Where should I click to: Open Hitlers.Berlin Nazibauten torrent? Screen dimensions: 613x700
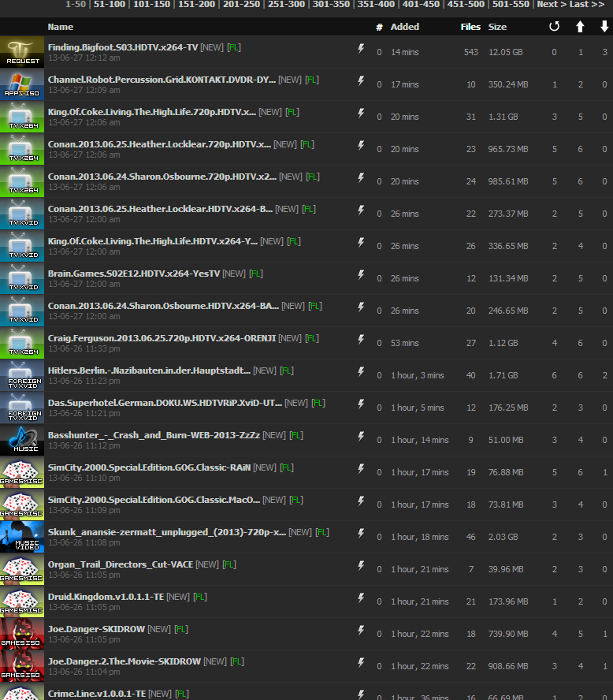pyautogui.click(x=149, y=370)
